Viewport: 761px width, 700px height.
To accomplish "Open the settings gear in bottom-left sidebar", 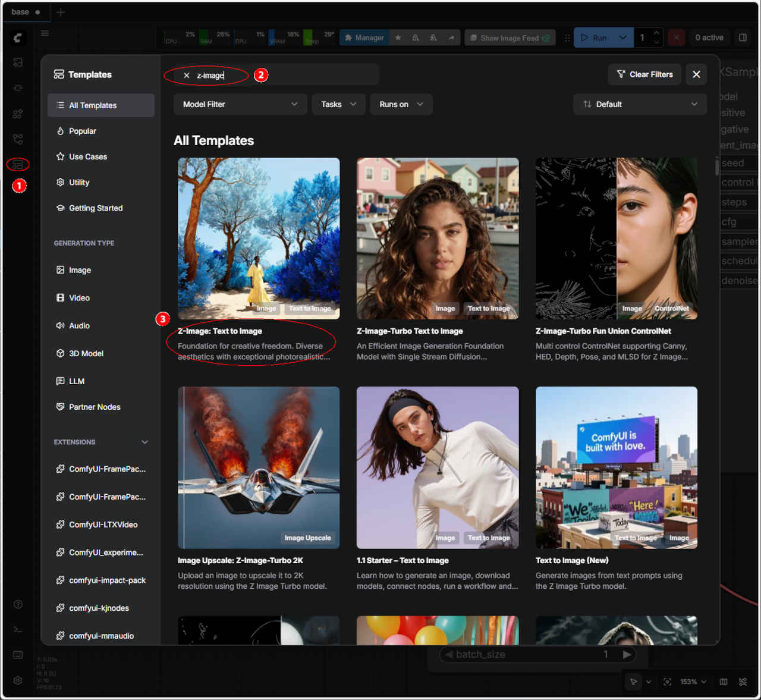I will [x=18, y=680].
